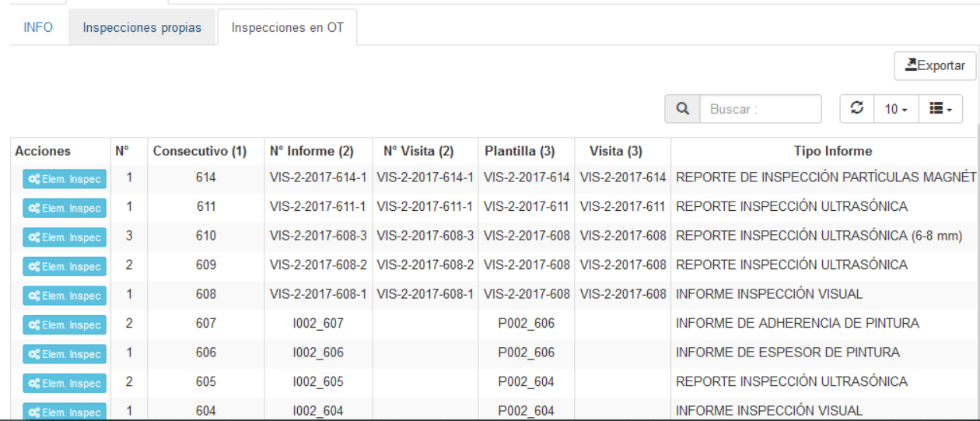Image resolution: width=980 pixels, height=421 pixels.
Task: Open the Inspecciones propias tab
Action: [x=142, y=28]
